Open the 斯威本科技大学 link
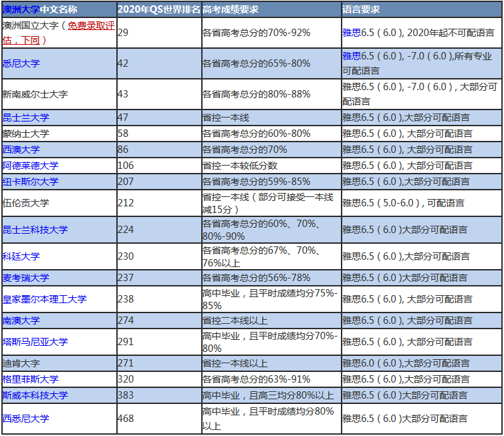Image resolution: width=504 pixels, height=436 pixels. tap(35, 395)
